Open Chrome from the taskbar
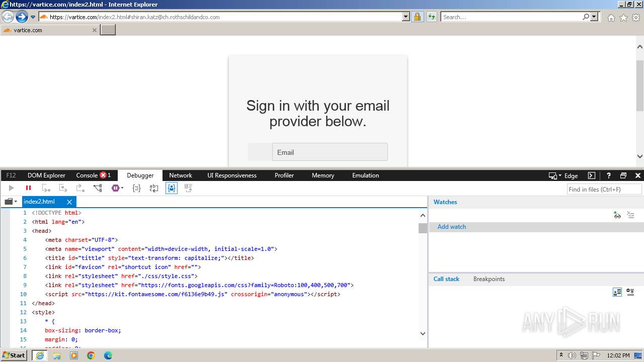 pyautogui.click(x=91, y=355)
